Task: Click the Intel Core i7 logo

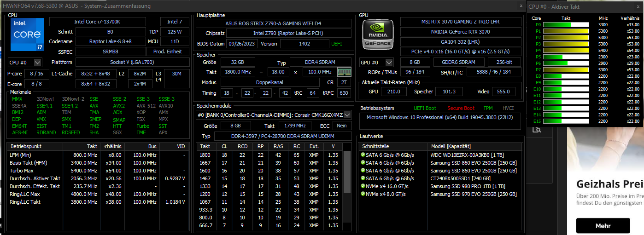Action: 27,34
